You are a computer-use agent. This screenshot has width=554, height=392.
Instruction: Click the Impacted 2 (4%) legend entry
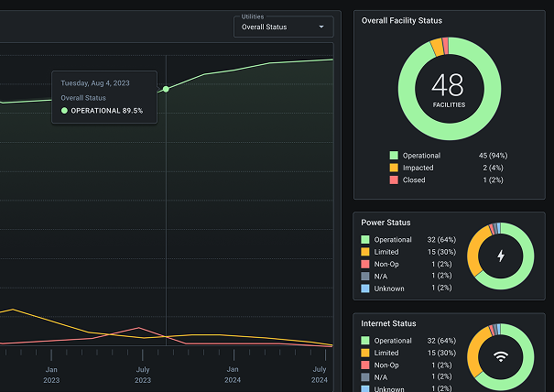(x=448, y=168)
